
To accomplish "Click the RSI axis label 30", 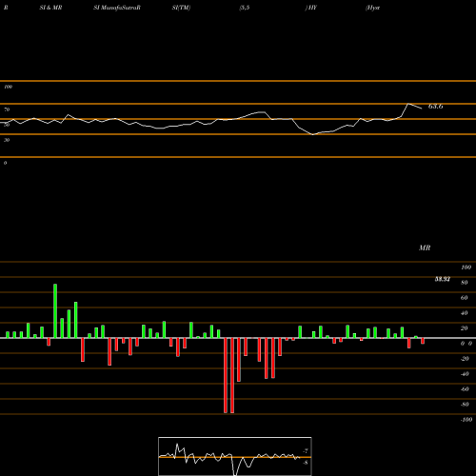I will (x=7, y=140).
